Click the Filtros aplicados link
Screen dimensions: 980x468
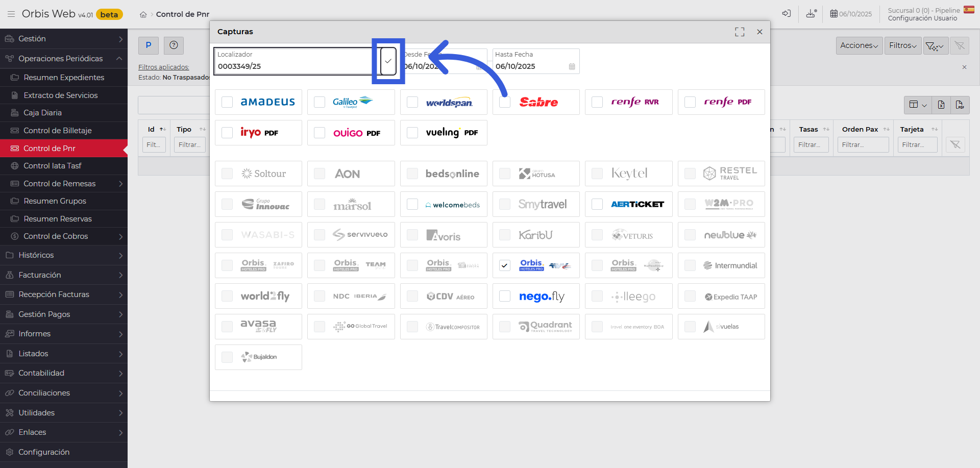[164, 67]
